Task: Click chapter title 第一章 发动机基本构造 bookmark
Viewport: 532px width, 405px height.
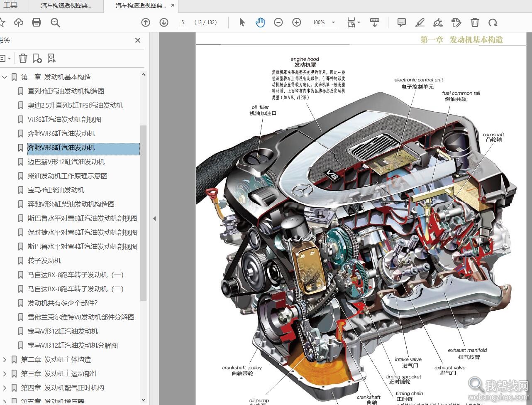Action: tap(56, 77)
